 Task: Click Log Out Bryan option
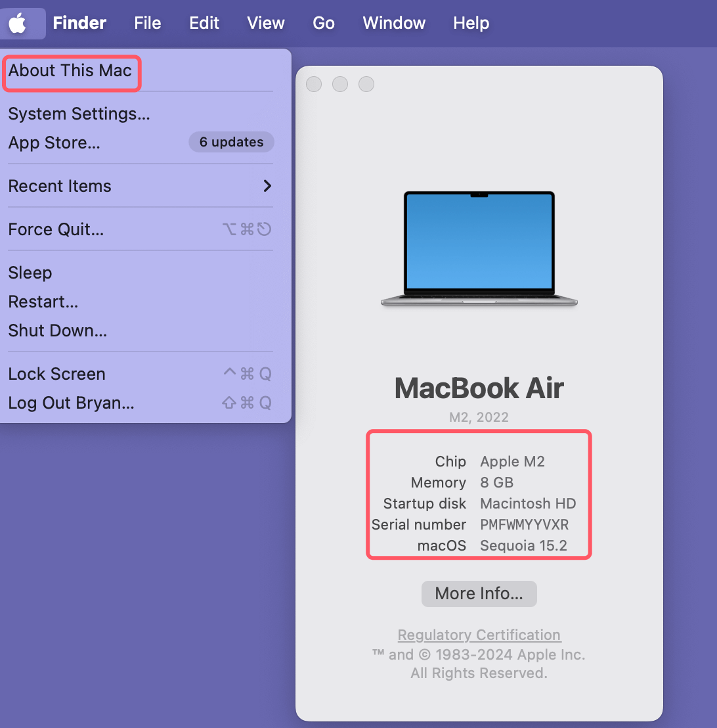(x=70, y=403)
